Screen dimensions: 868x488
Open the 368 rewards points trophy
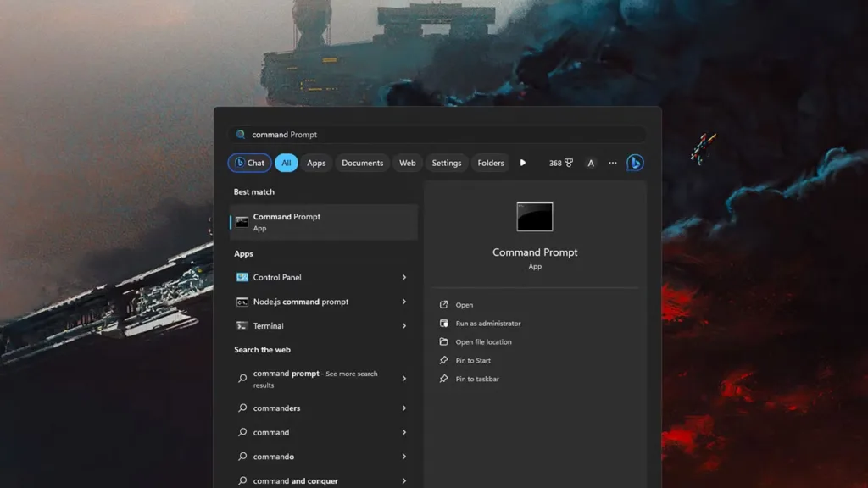(x=561, y=163)
